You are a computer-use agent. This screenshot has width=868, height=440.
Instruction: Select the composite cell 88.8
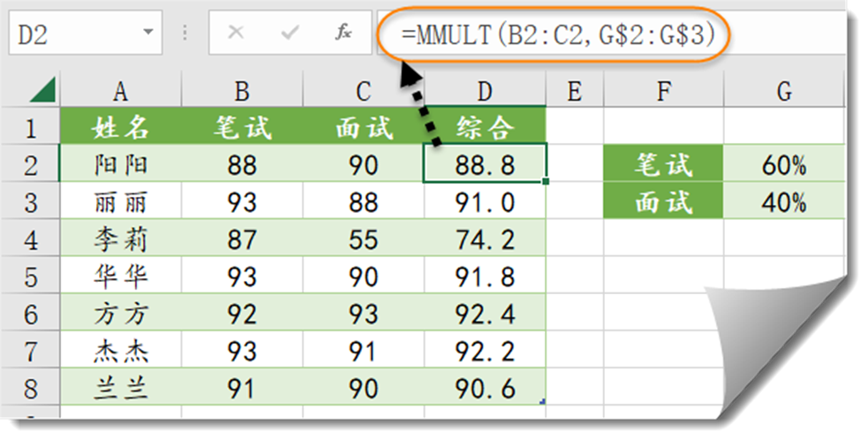coord(485,164)
